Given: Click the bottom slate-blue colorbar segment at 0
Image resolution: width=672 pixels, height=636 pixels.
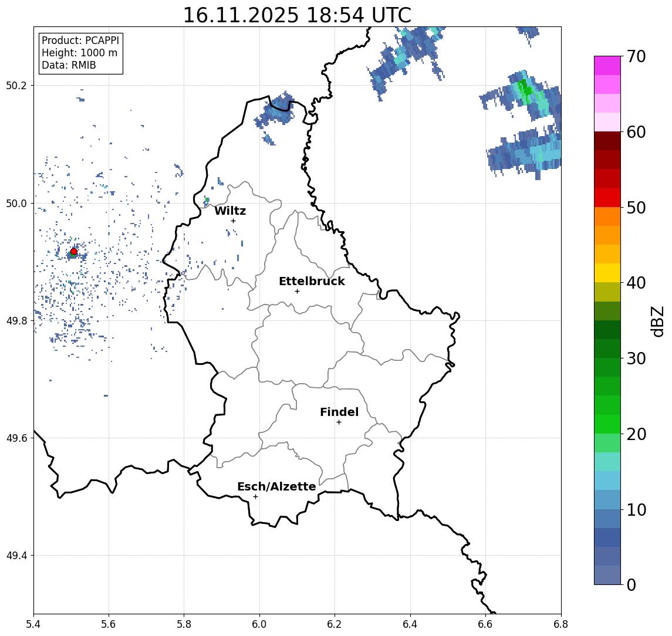Looking at the screenshot, I should (x=607, y=575).
